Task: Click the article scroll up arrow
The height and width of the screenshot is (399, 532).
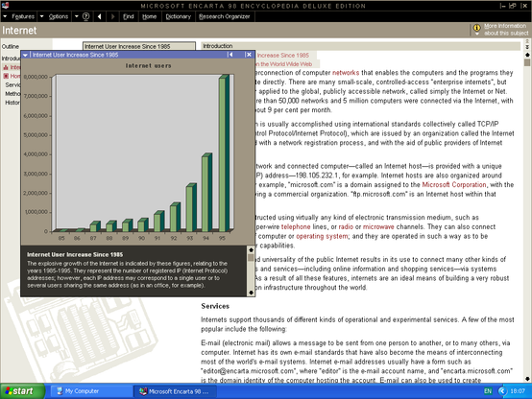Action: [x=527, y=55]
